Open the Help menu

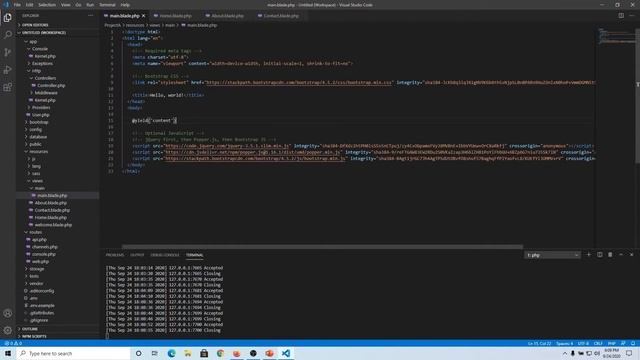125,5
